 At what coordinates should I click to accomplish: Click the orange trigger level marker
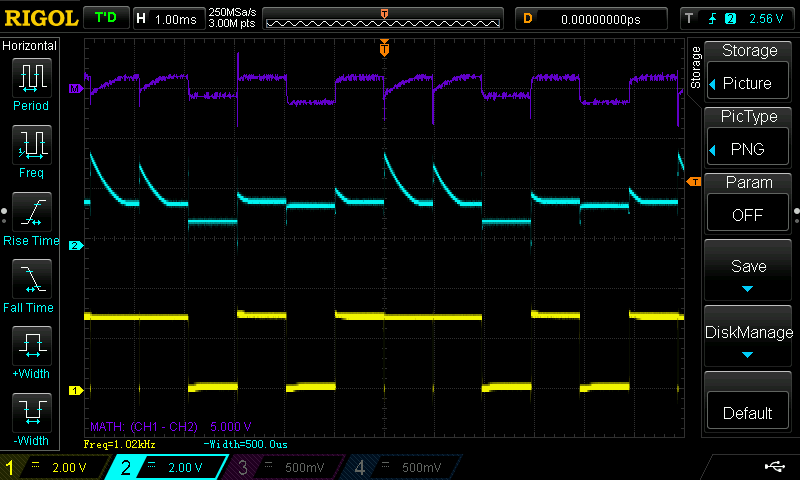pos(694,181)
